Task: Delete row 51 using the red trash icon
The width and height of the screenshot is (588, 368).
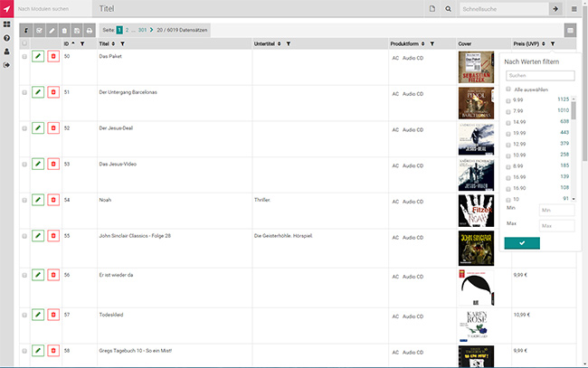Action: (x=53, y=92)
